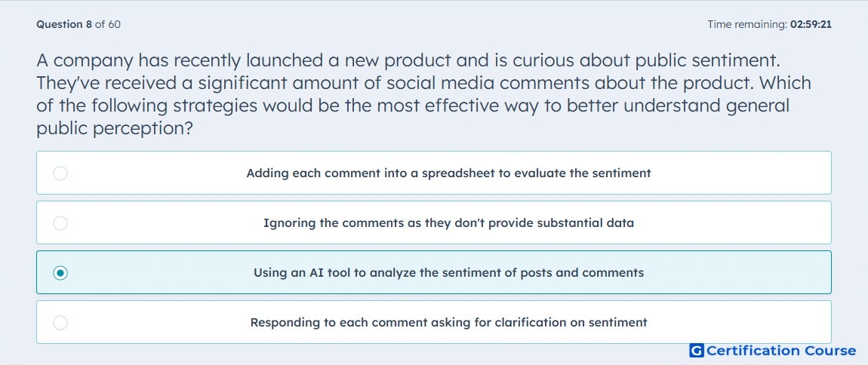Click the sentence 'A company has recently launched'

[x=408, y=60]
